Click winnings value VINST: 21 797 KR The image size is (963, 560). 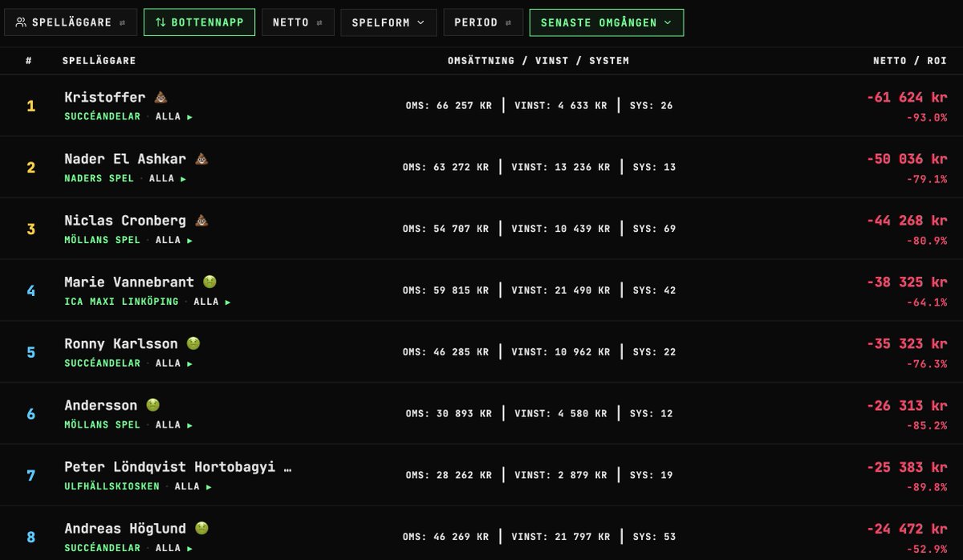pyautogui.click(x=560, y=537)
